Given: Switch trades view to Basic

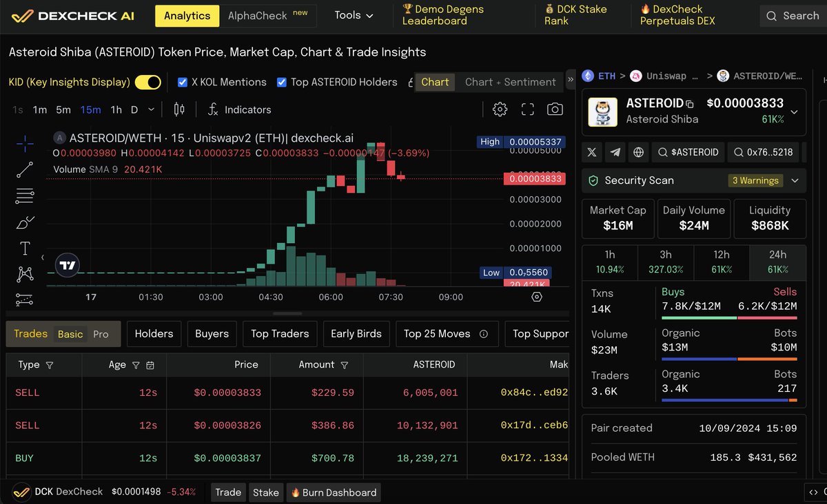Looking at the screenshot, I should click(70, 334).
